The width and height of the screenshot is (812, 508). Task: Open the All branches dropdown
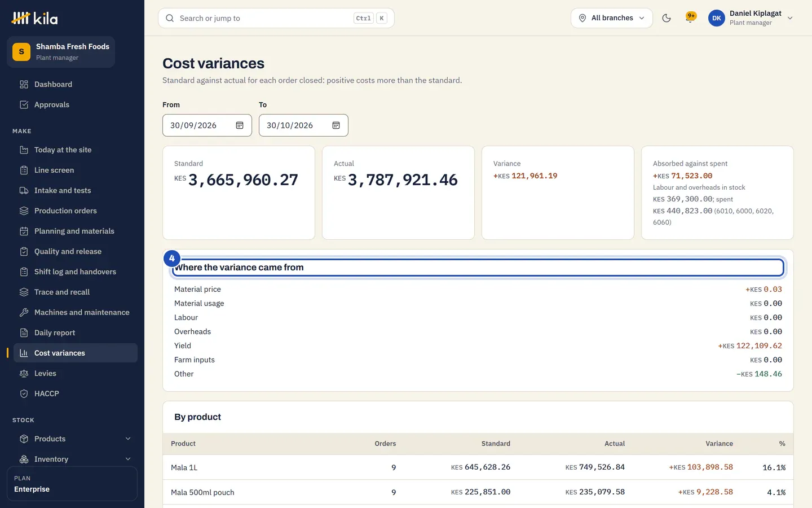pyautogui.click(x=612, y=18)
